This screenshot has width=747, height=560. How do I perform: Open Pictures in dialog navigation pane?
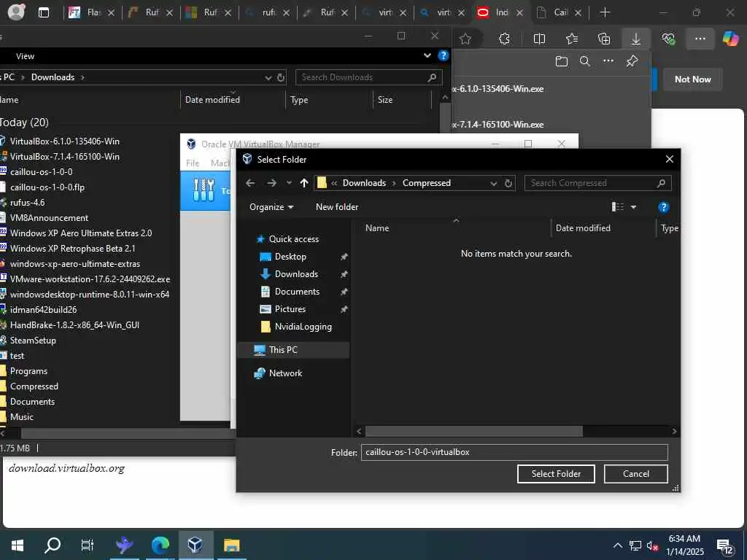[x=290, y=309]
